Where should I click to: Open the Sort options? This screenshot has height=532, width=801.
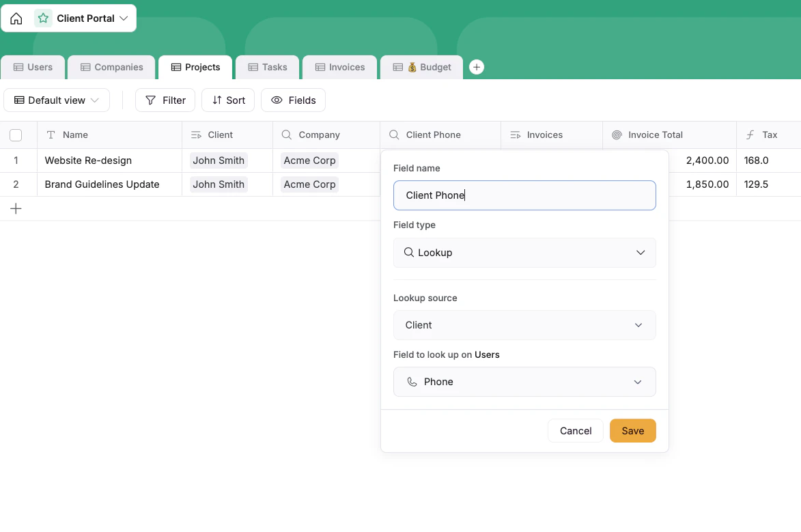click(228, 100)
